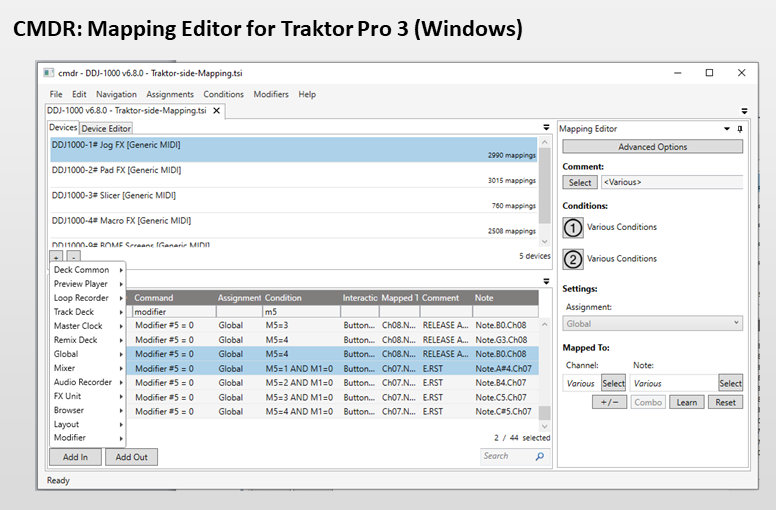Viewport: 776px width, 510px height.
Task: Expand the Global submenu
Action: tap(88, 354)
